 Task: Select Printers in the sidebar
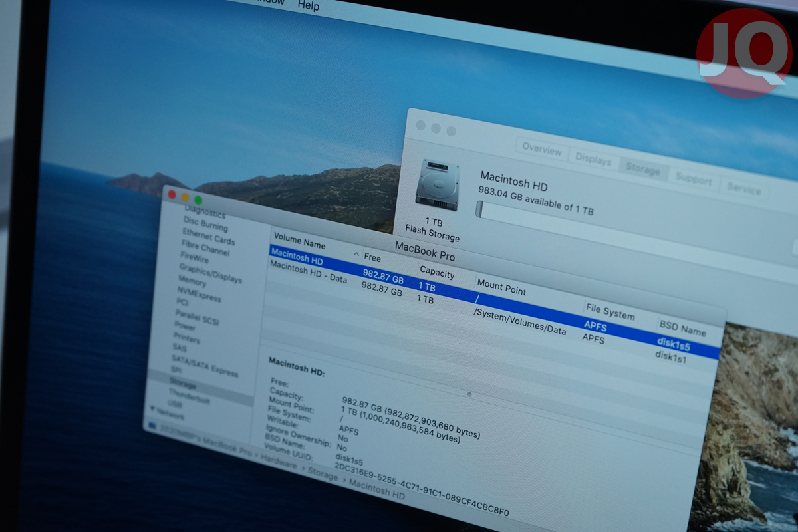186,338
